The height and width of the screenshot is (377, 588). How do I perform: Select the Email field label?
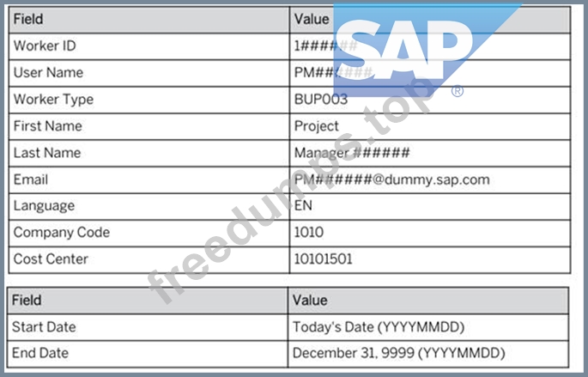pyautogui.click(x=31, y=179)
